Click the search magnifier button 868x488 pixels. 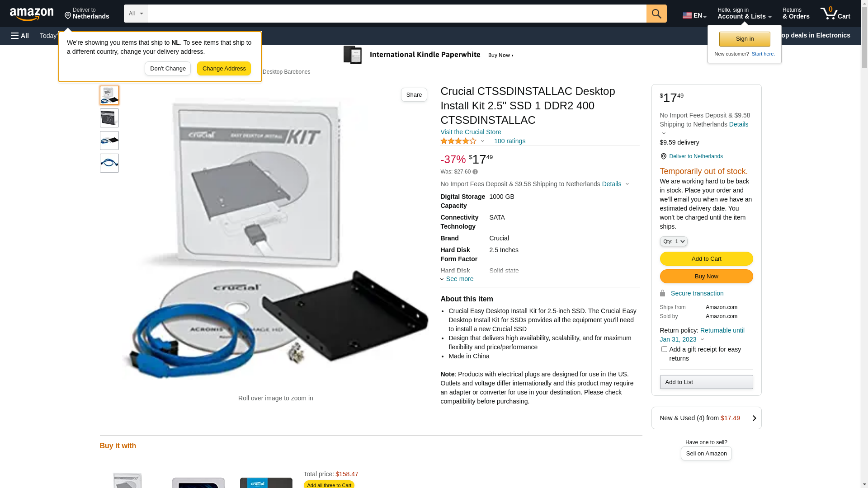[x=656, y=14]
